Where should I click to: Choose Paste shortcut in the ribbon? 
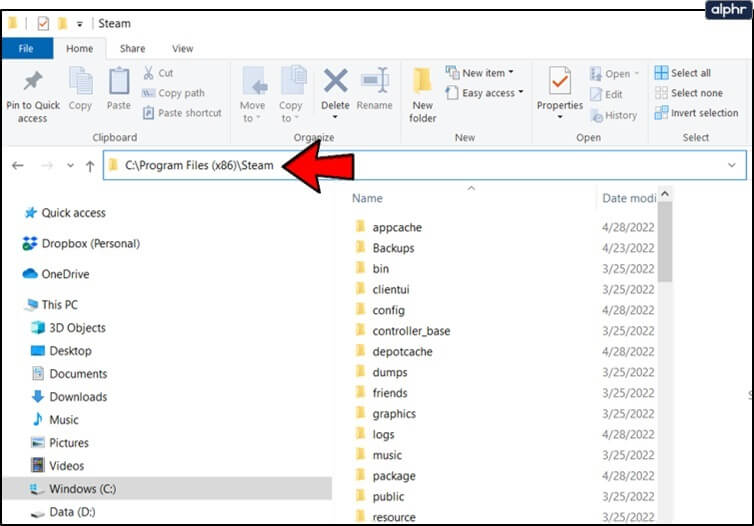click(183, 113)
